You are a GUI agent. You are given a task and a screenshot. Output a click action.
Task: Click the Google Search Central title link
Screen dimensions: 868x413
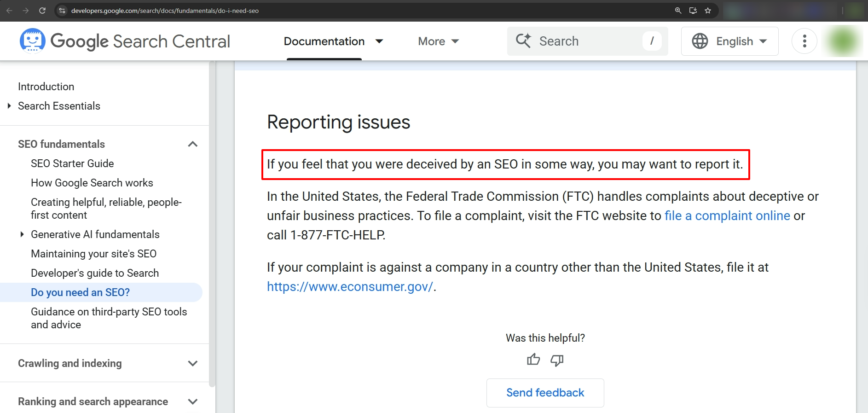pos(140,41)
